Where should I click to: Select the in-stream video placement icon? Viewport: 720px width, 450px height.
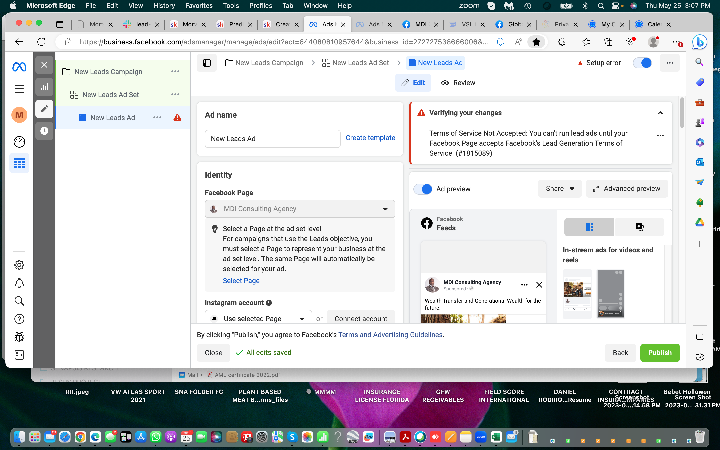pyautogui.click(x=639, y=227)
